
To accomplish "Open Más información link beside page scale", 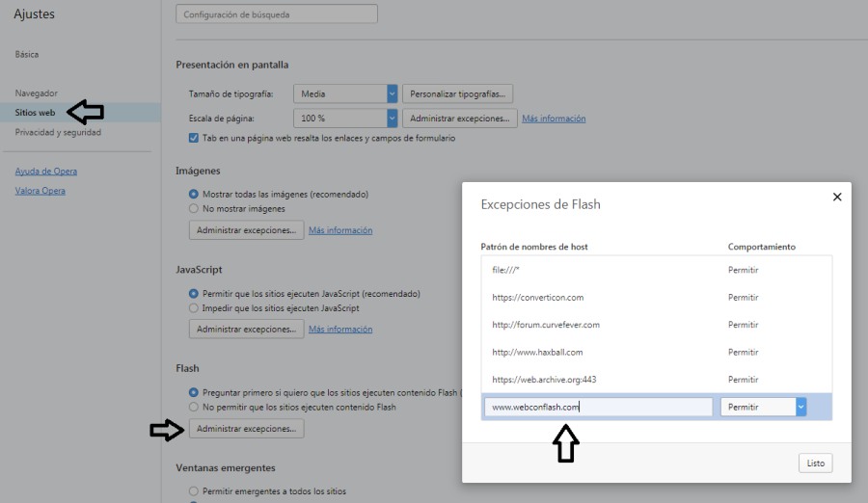I will (554, 119).
